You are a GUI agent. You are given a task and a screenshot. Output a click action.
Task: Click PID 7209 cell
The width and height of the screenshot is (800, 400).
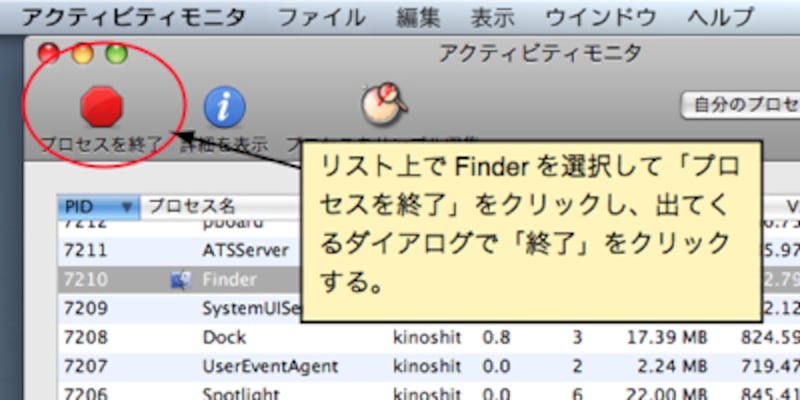pos(86,308)
